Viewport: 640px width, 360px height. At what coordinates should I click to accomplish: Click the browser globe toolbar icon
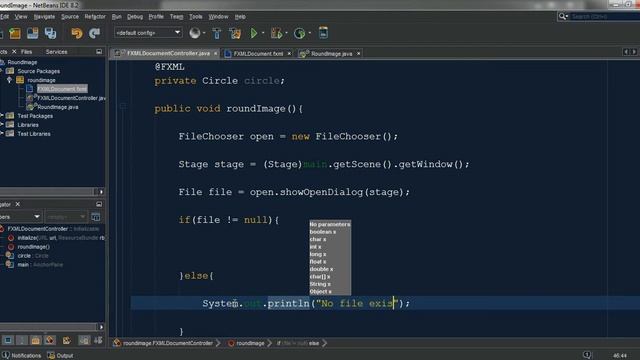[195, 33]
